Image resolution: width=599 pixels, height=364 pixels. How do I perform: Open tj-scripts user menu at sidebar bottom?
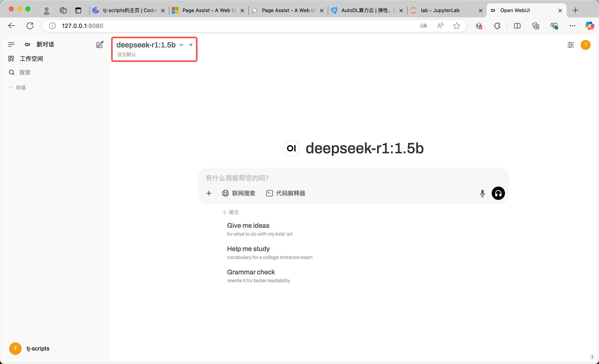[x=29, y=348]
